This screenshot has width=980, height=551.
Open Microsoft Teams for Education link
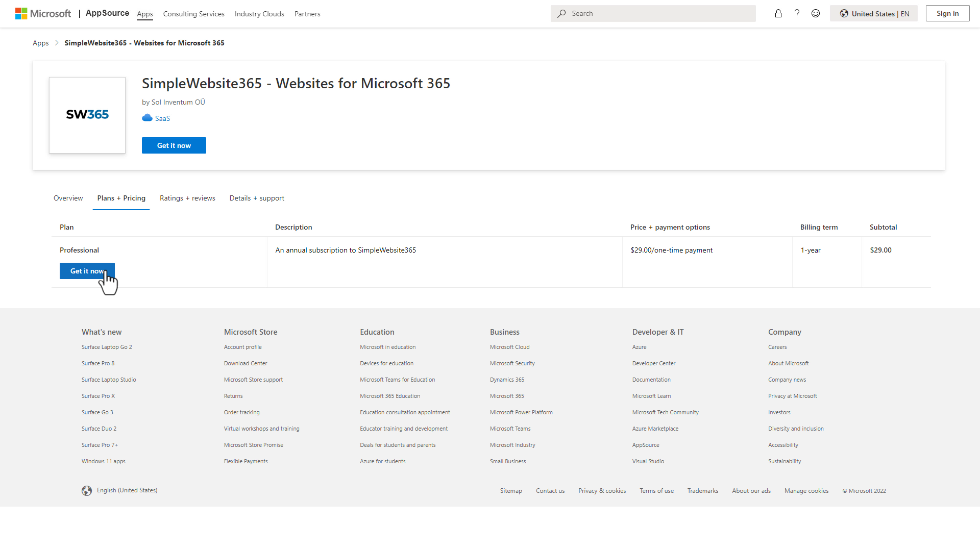point(398,380)
